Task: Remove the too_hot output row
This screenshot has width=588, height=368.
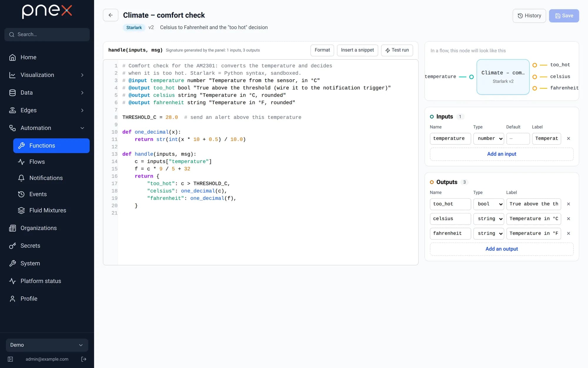Action: click(569, 204)
